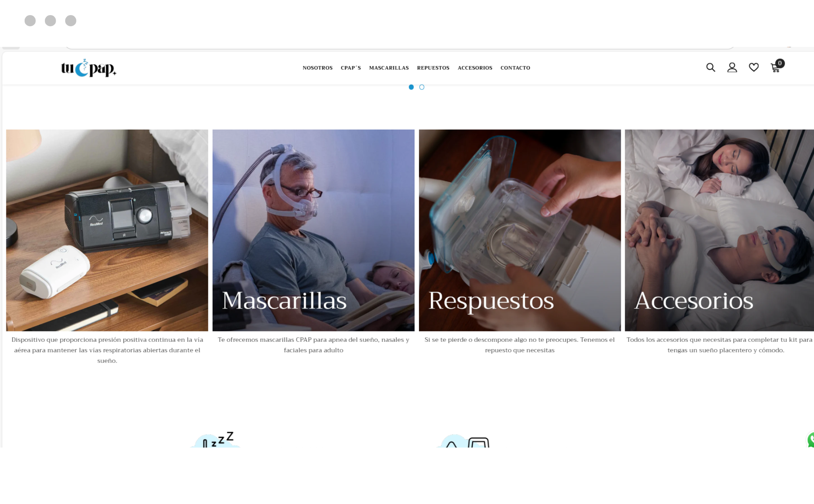Screen dimensions: 814x504
Task: Open the CPAP'S menu item
Action: coord(351,68)
